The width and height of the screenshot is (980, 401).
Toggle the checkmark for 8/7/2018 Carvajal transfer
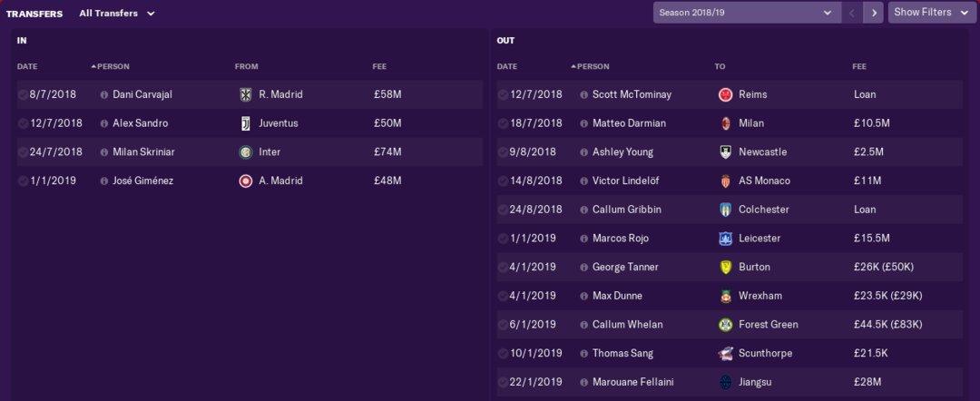(23, 94)
